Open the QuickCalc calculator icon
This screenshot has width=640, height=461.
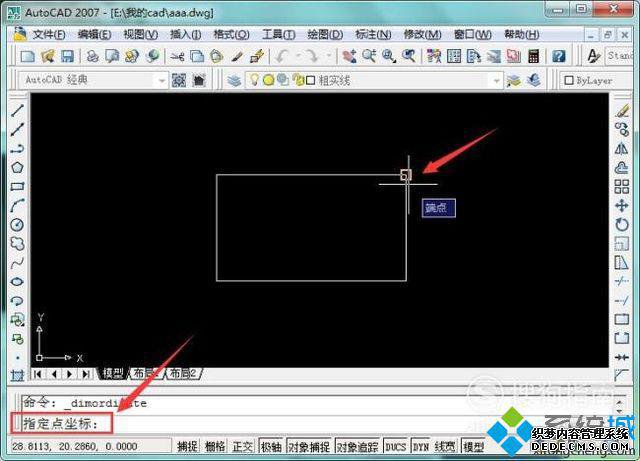[x=533, y=56]
